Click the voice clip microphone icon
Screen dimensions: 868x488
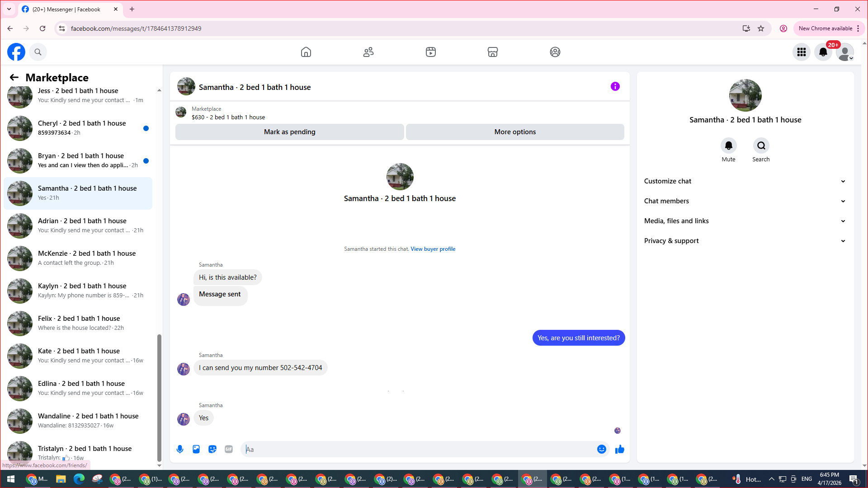[180, 449]
